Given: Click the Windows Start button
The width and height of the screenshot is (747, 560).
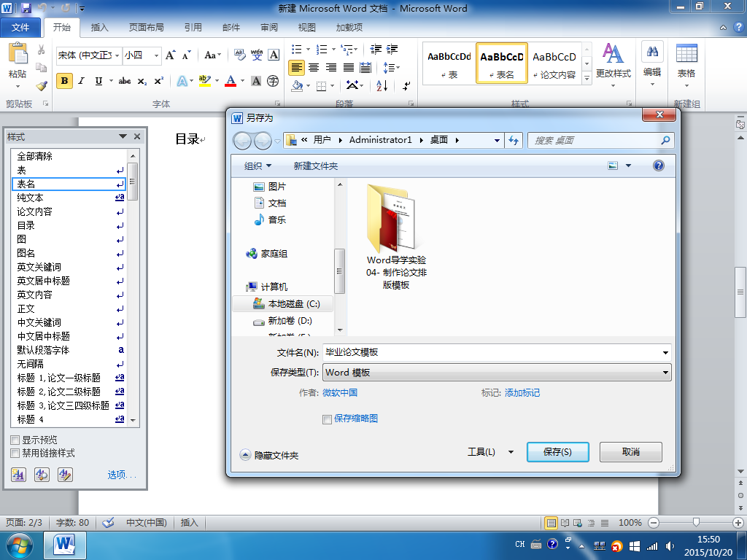Looking at the screenshot, I should pos(19,545).
